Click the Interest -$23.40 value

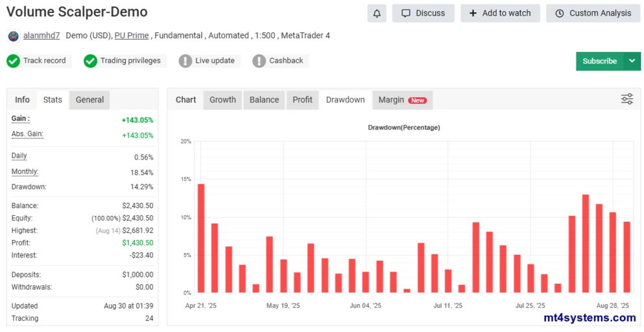click(141, 255)
